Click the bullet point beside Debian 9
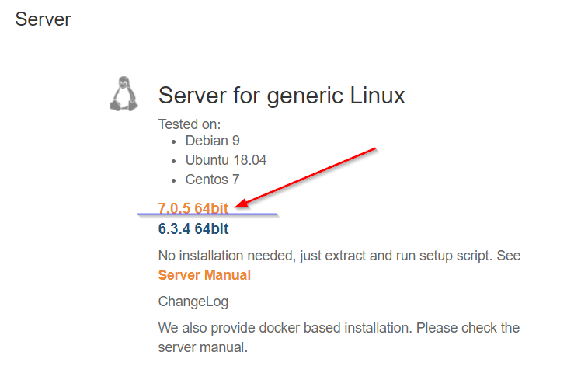Screen dimensions: 588x380 pos(173,141)
